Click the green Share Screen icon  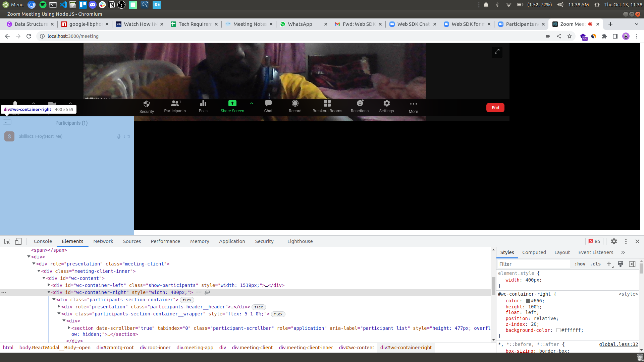coord(232,104)
